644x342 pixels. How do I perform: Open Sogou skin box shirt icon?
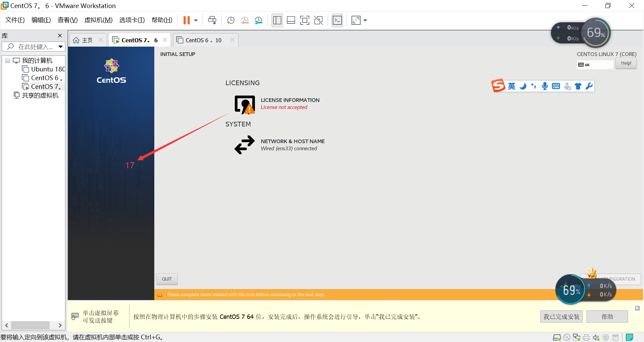click(578, 86)
